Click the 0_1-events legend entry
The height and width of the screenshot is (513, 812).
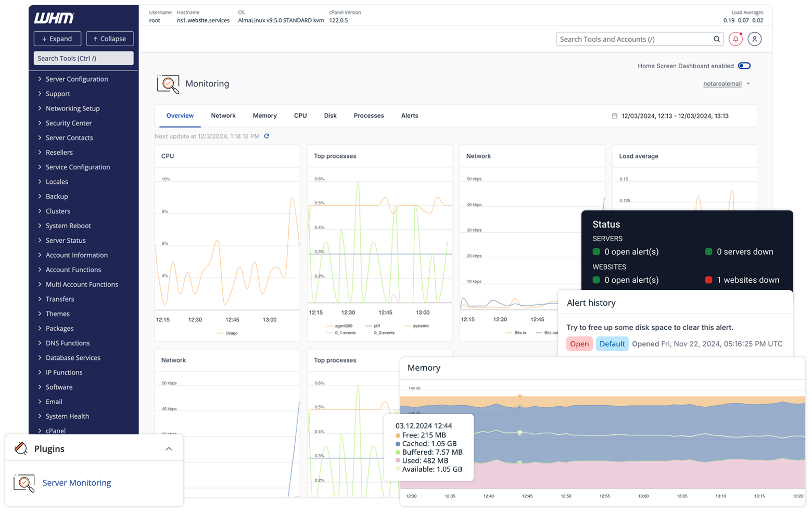click(340, 333)
